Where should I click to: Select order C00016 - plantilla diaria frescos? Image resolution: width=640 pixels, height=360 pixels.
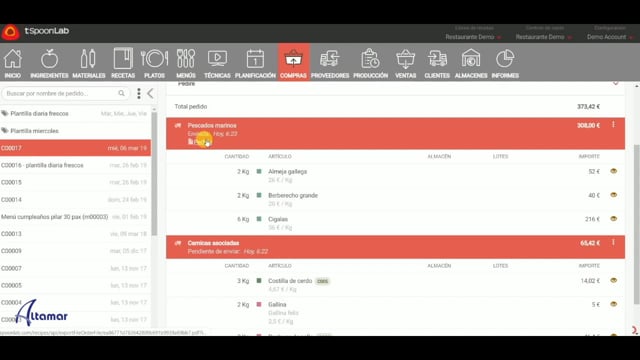75,165
